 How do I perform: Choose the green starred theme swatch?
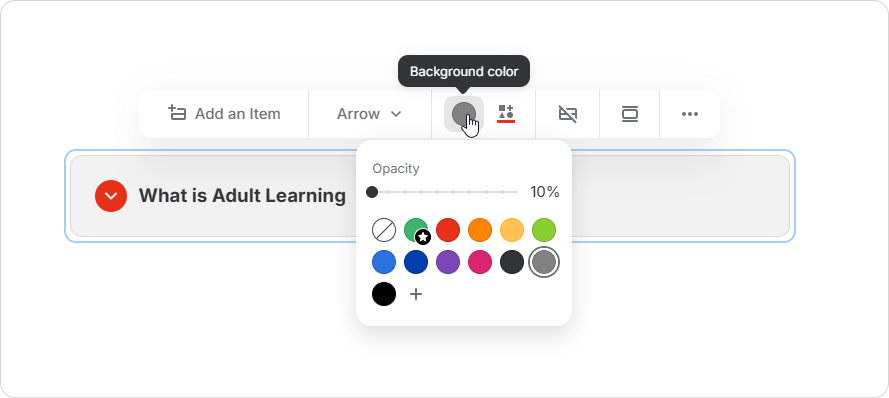416,230
